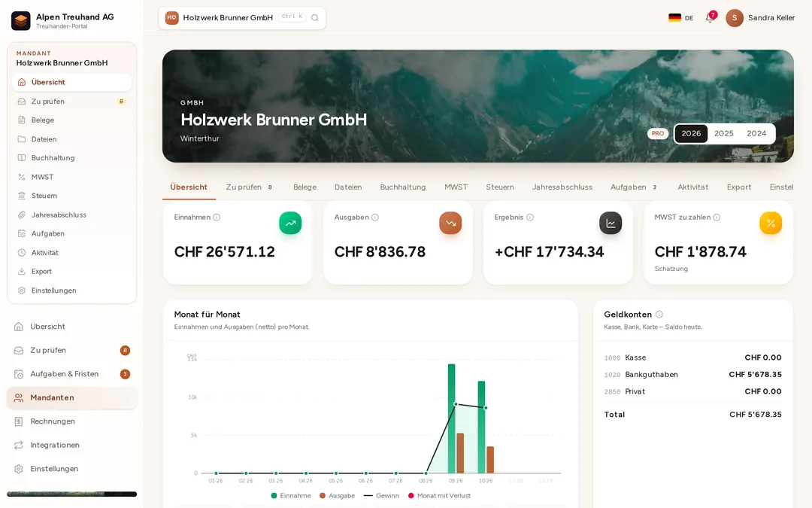Click the Alpen Treuhand AG logo
The height and width of the screenshot is (508, 812).
pyautogui.click(x=21, y=21)
